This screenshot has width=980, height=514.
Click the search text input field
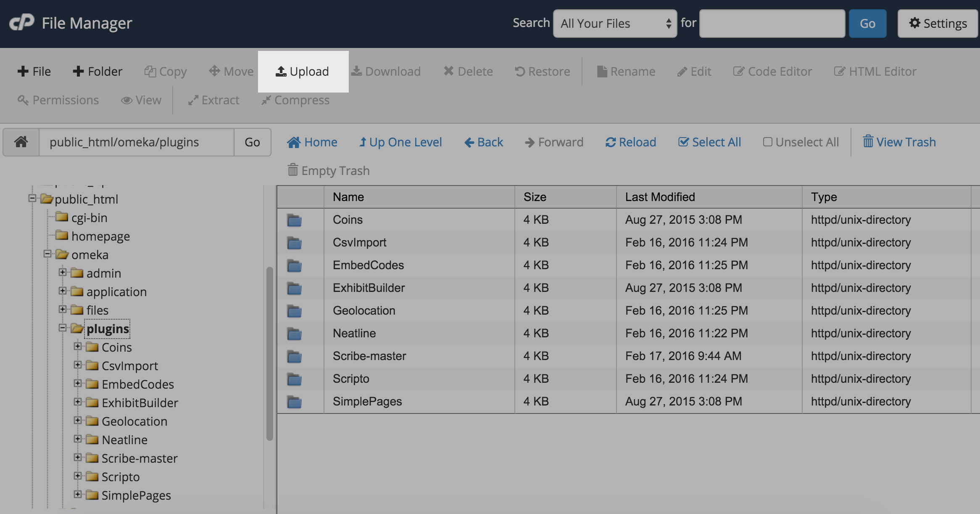coord(772,24)
